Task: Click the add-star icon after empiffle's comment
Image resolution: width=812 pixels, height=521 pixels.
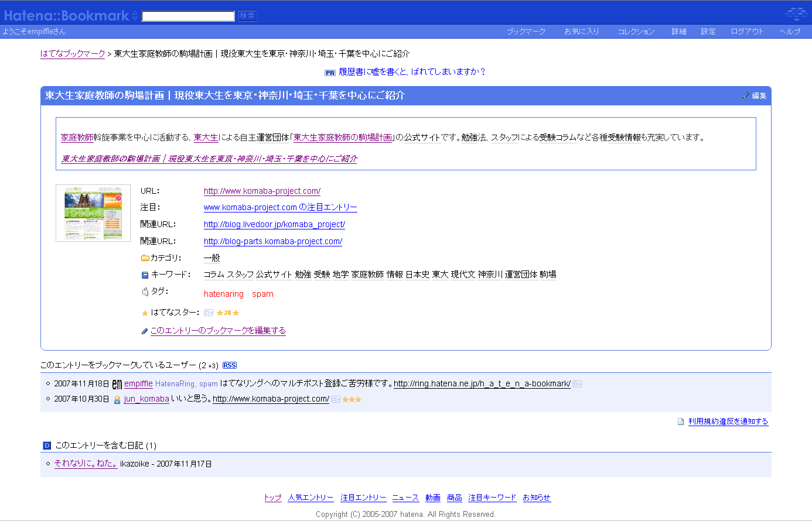Action: point(577,384)
